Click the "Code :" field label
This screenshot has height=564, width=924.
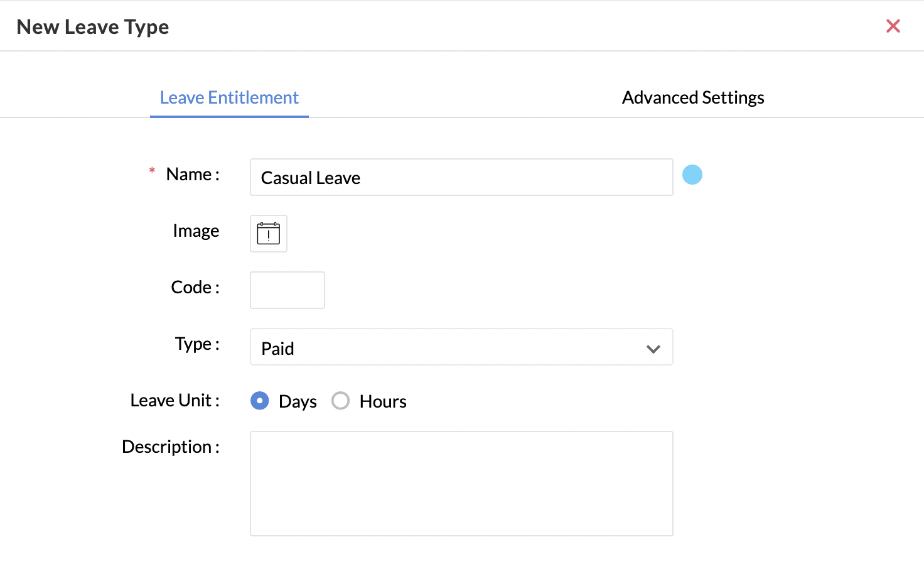pos(195,288)
